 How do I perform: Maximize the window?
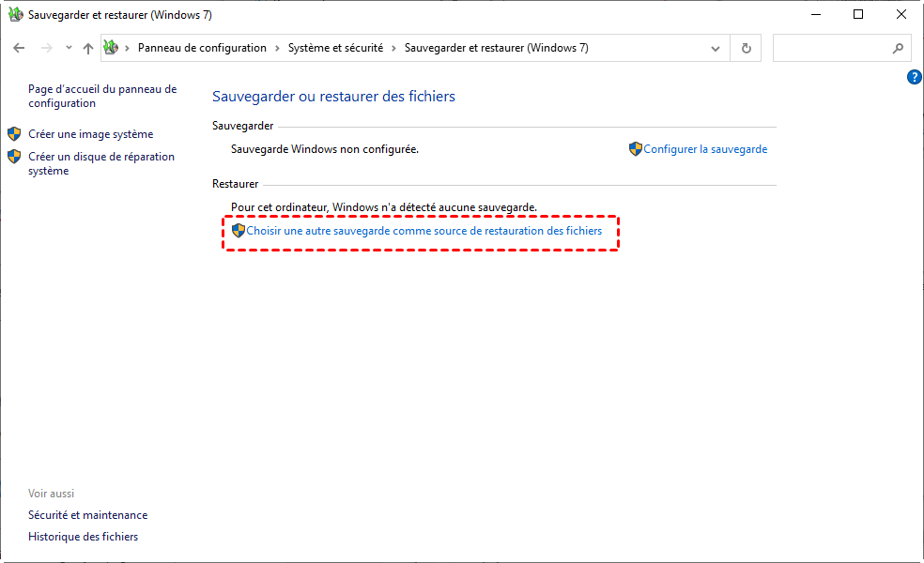point(858,15)
